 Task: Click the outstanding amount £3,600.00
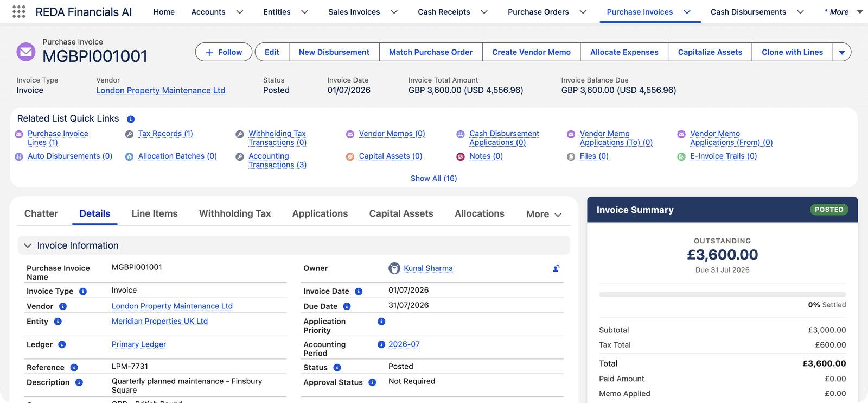(722, 255)
